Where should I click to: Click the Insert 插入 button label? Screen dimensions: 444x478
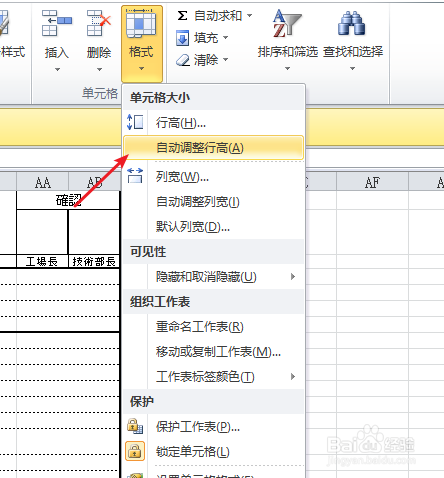[57, 52]
